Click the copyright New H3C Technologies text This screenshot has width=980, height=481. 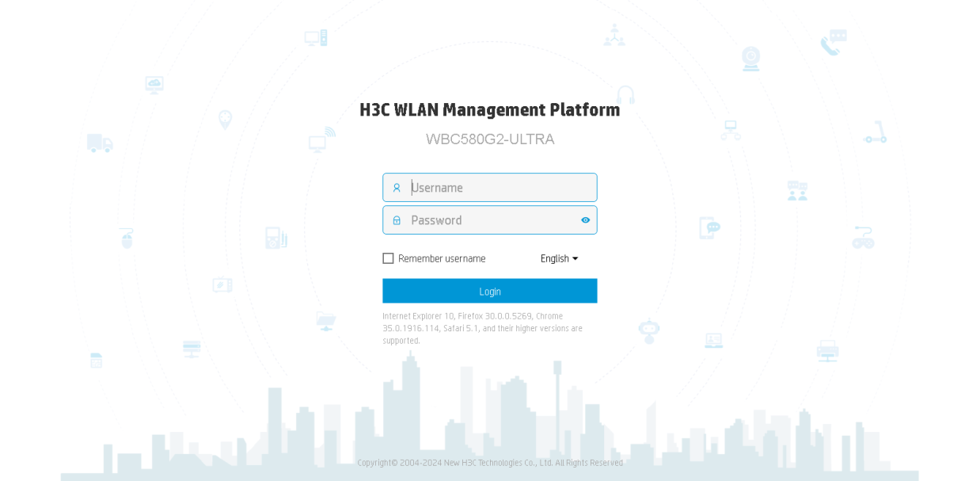[x=491, y=463]
